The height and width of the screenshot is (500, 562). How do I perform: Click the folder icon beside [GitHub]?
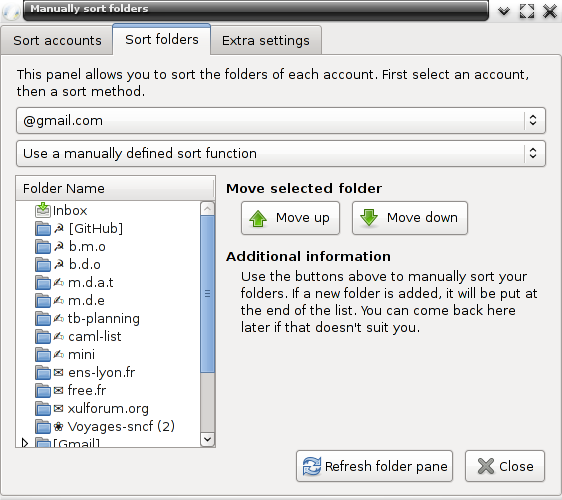tap(43, 229)
